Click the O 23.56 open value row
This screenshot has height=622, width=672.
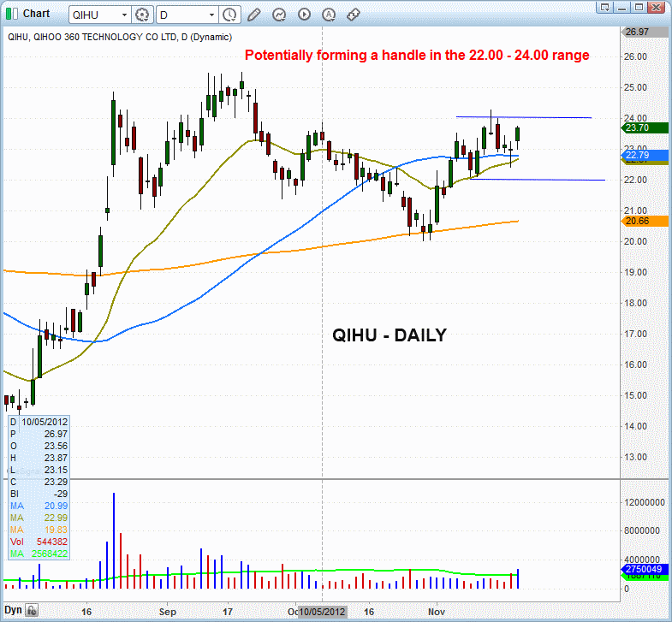click(x=39, y=446)
